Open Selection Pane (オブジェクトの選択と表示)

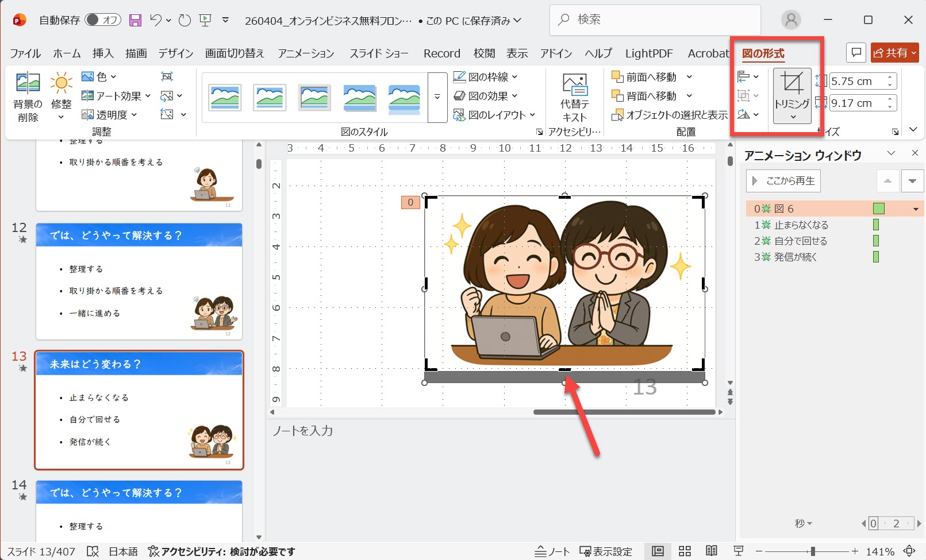click(x=670, y=115)
